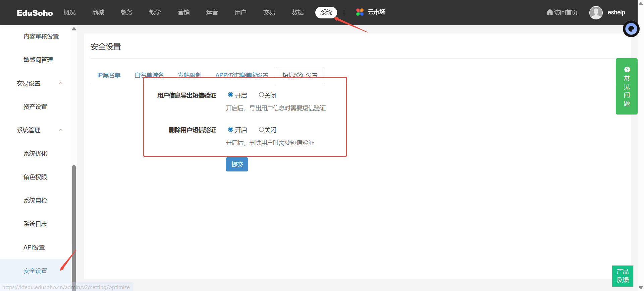Select 关闭 for 用户信息导出短信验证
The image size is (644, 291).
click(x=261, y=95)
